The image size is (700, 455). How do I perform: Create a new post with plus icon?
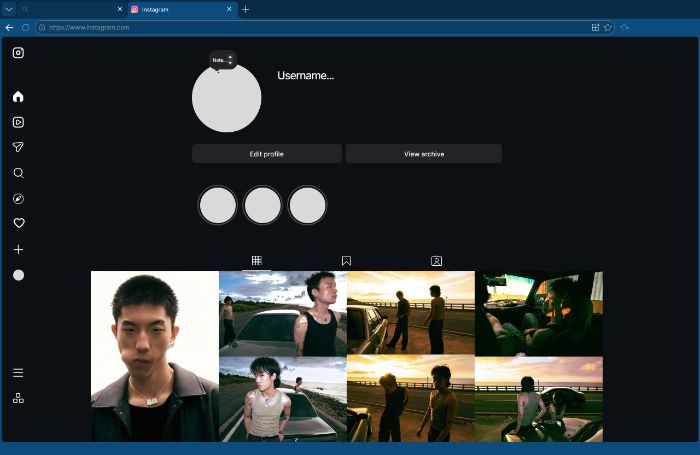pyautogui.click(x=18, y=249)
